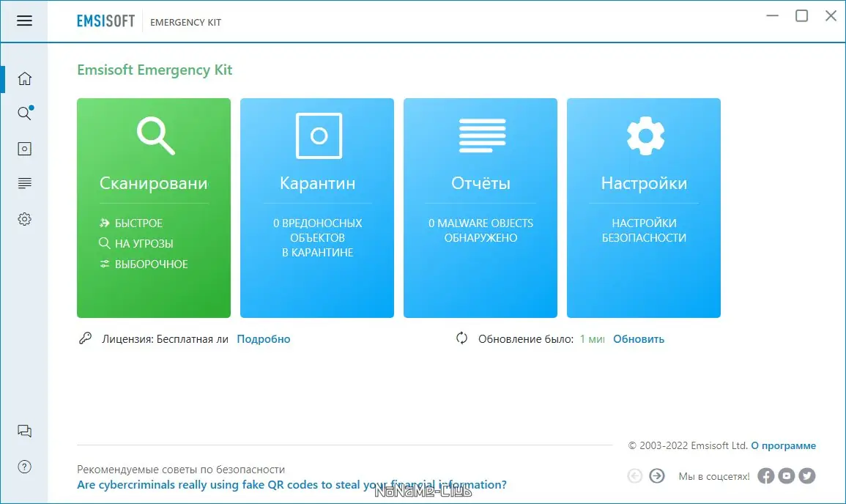Viewport: 846px width, 504px height.
Task: Open the Отчёты tile title
Action: coord(480,183)
